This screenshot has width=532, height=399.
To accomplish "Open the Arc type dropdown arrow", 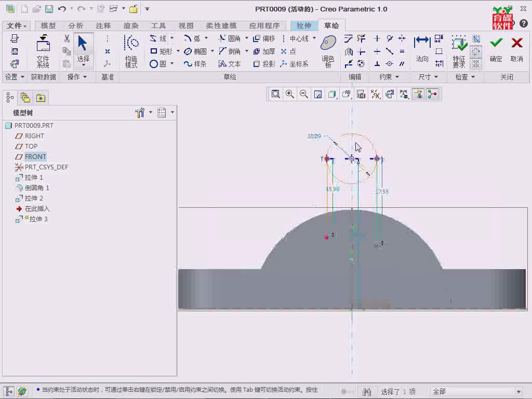I will click(206, 38).
